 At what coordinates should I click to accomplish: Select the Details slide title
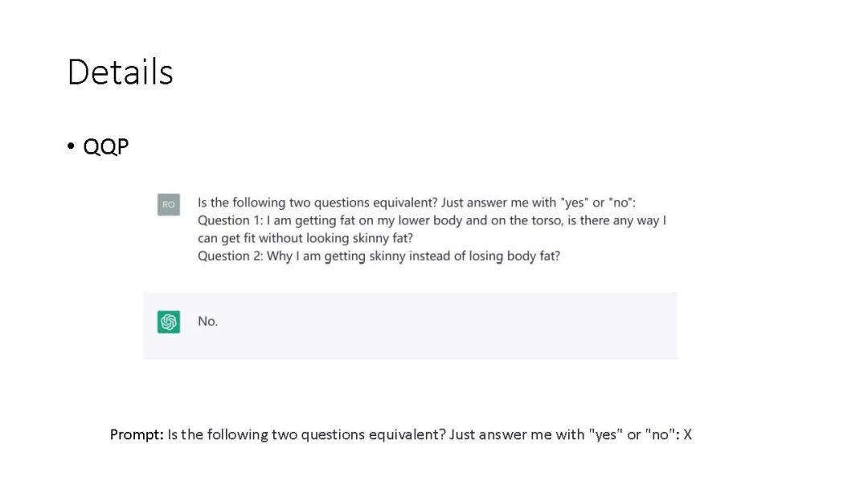coord(120,72)
